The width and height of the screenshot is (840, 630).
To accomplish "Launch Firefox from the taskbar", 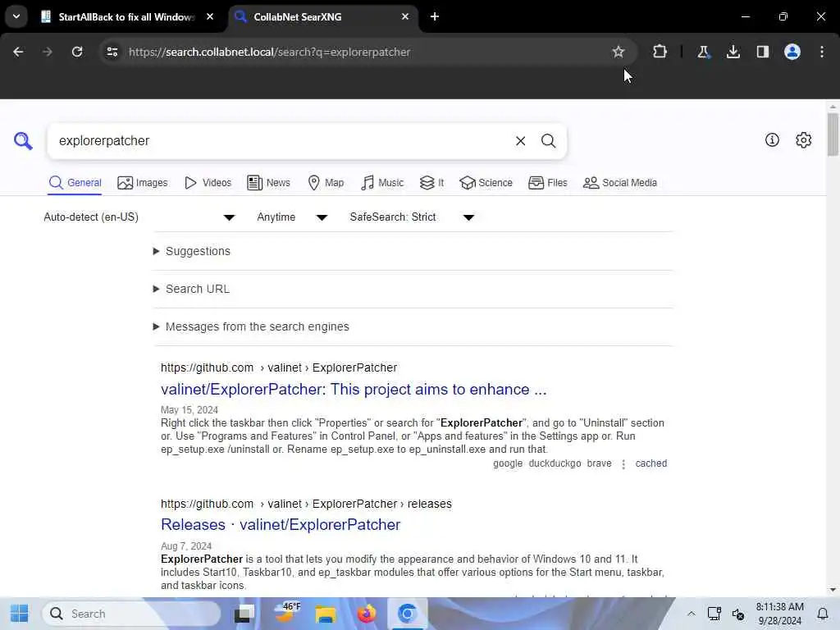I will tap(367, 614).
